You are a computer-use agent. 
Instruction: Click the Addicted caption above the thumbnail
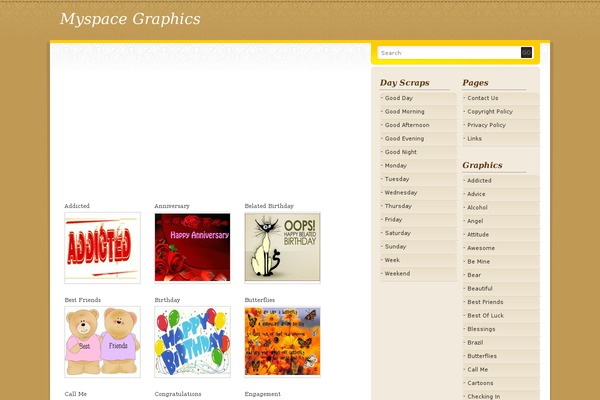click(x=77, y=206)
